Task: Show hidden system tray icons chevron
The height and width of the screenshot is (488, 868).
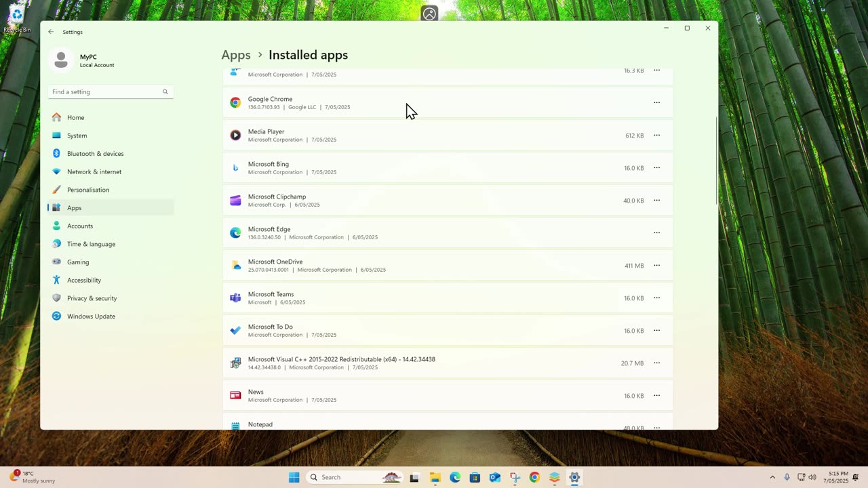Action: tap(772, 477)
